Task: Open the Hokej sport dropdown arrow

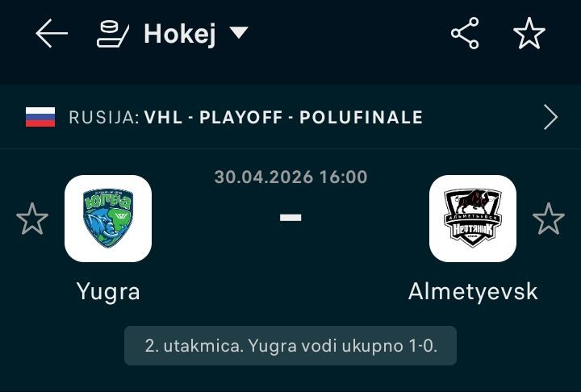Action: click(239, 32)
